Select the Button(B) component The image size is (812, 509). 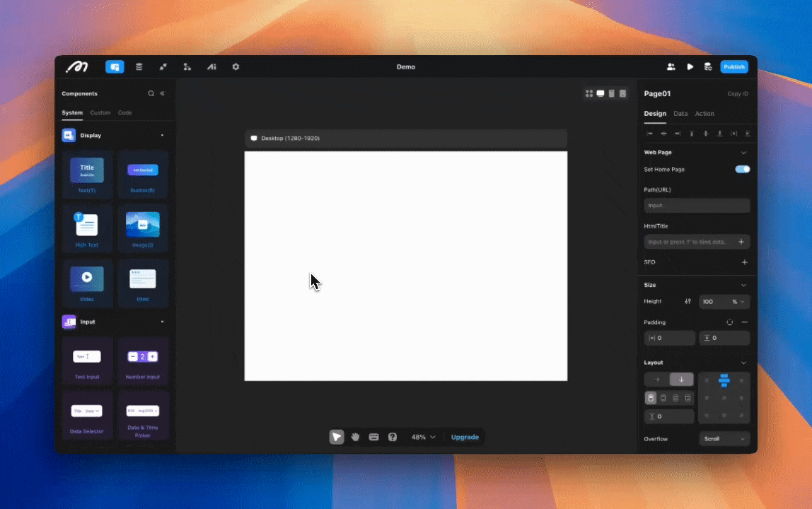point(143,175)
